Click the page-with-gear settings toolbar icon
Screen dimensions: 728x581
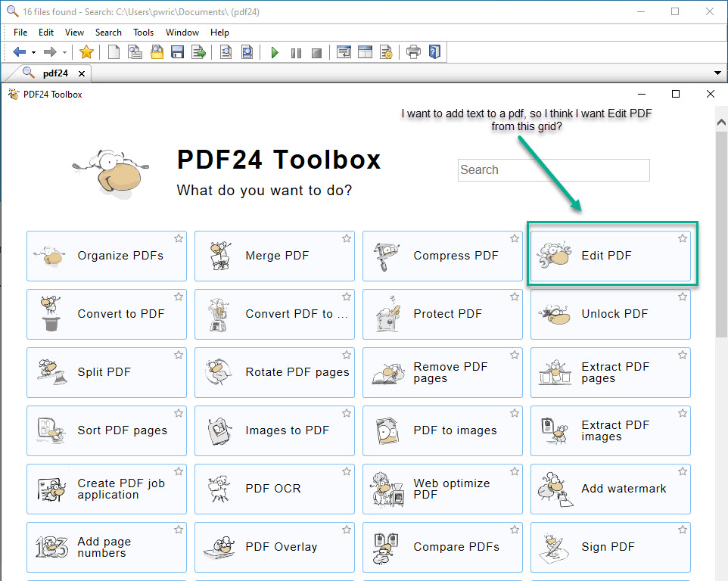[x=386, y=52]
